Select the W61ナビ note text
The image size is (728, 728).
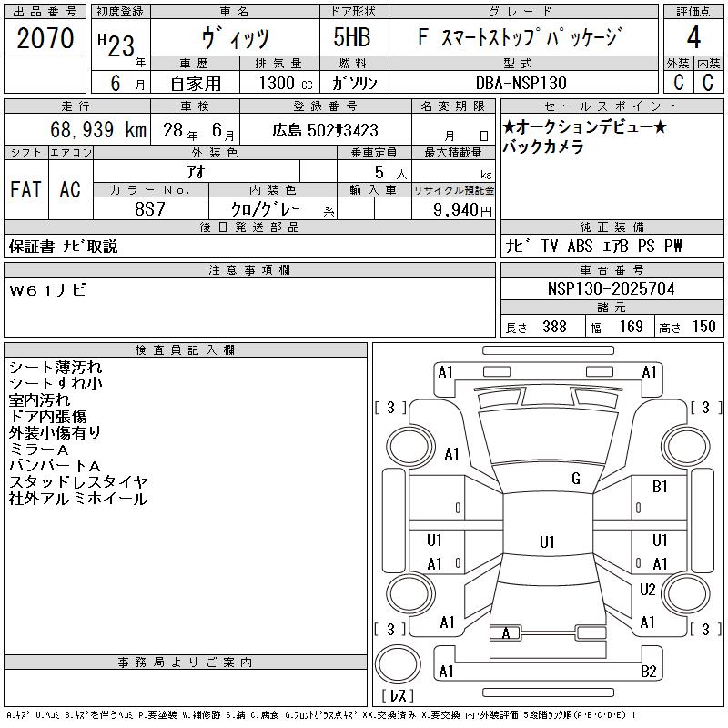tap(47, 289)
